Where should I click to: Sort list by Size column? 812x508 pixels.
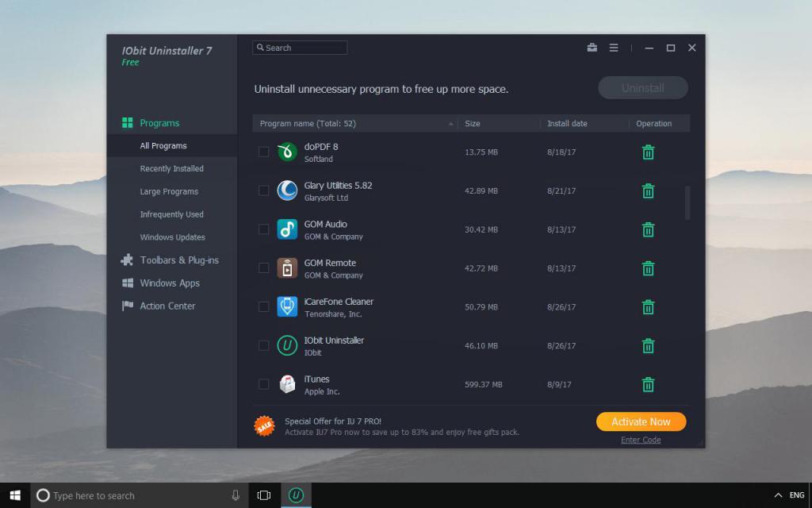click(500, 123)
